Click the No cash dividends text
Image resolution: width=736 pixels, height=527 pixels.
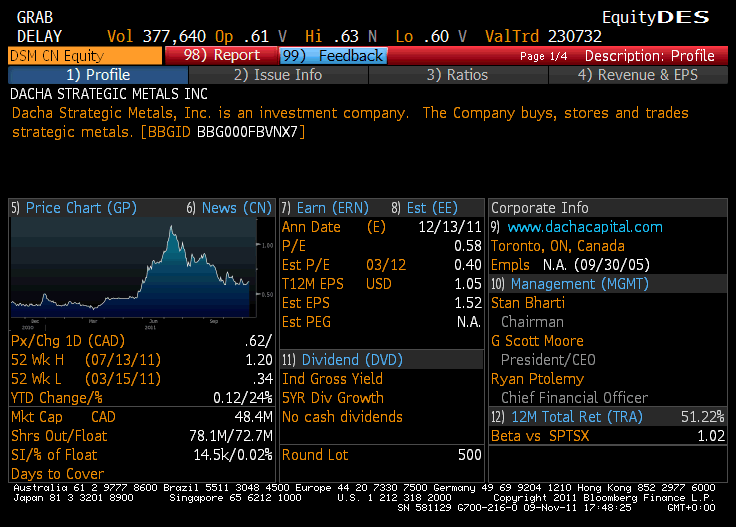342,417
